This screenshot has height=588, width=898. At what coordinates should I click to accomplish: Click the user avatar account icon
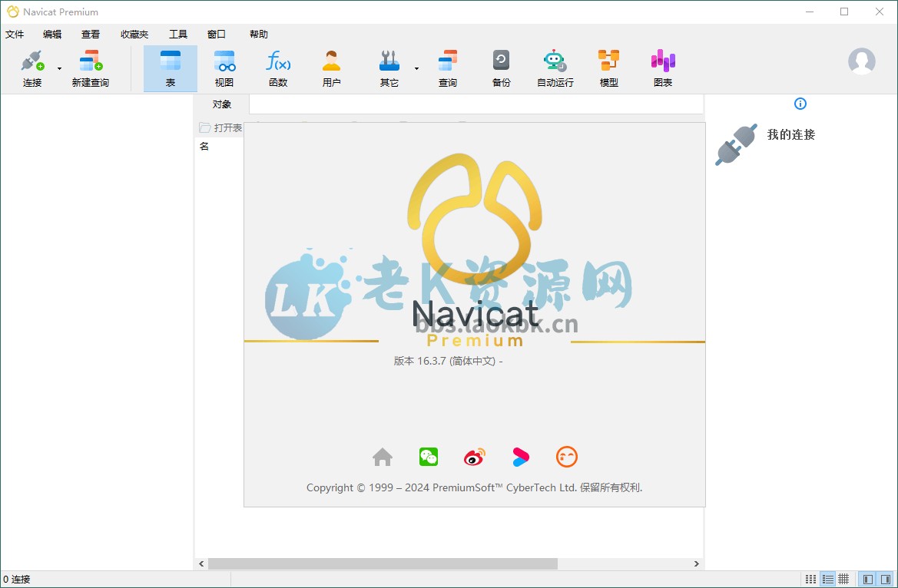pos(861,61)
